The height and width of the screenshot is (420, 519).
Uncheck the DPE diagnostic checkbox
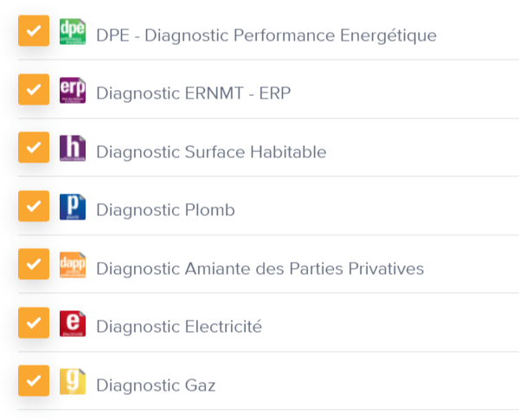click(x=34, y=31)
